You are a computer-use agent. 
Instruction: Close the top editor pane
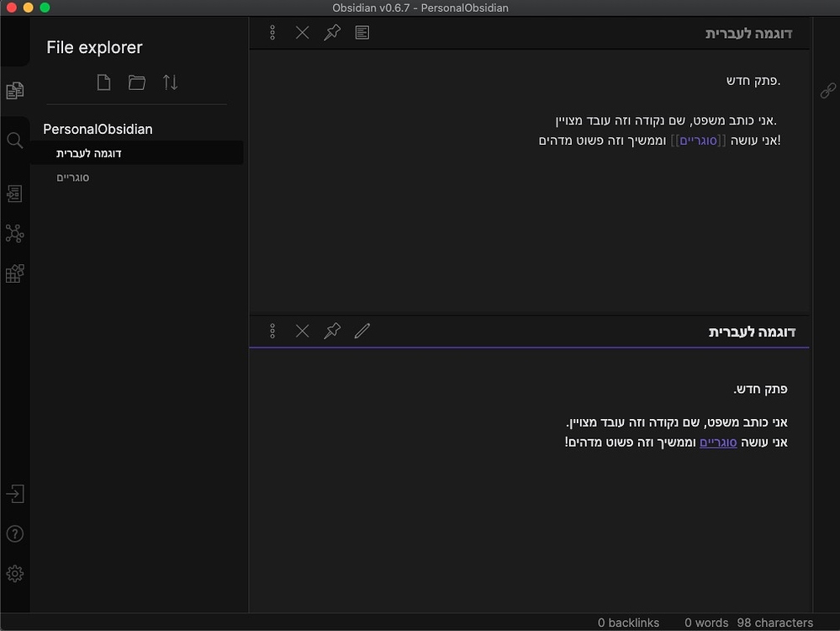302,33
